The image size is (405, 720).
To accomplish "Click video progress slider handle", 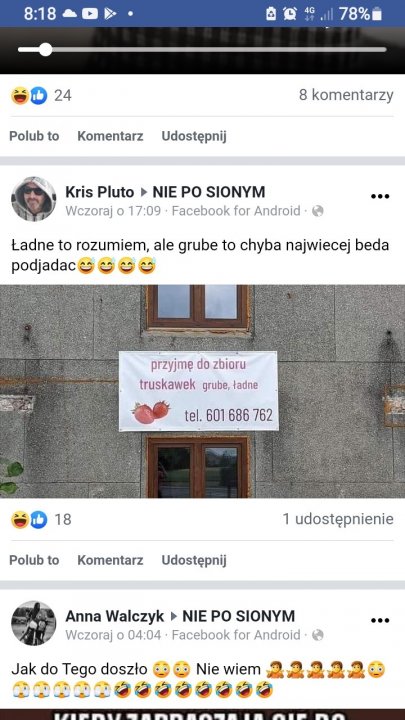I will [45, 50].
